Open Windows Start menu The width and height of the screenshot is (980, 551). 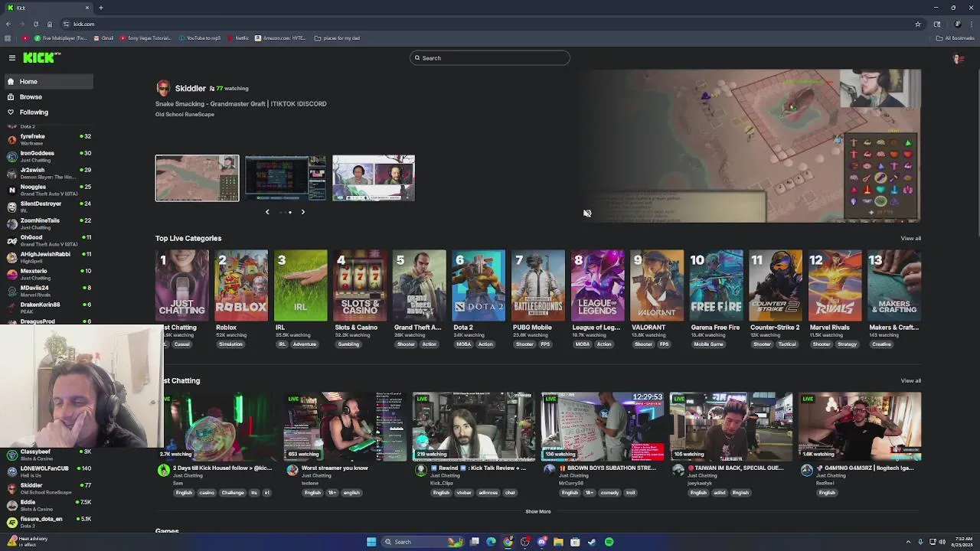371,542
